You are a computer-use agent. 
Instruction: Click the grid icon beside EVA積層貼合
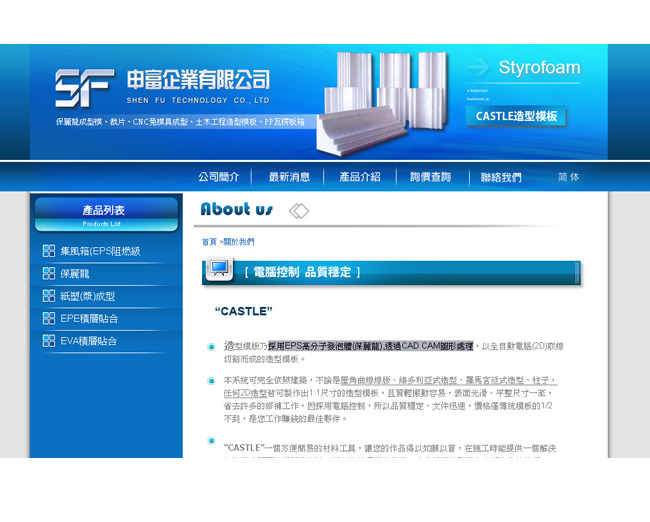[49, 340]
